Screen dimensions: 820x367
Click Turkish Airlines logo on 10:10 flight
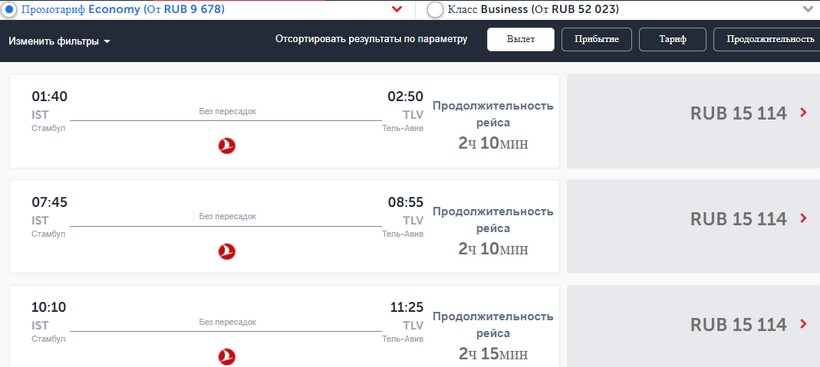point(226,357)
